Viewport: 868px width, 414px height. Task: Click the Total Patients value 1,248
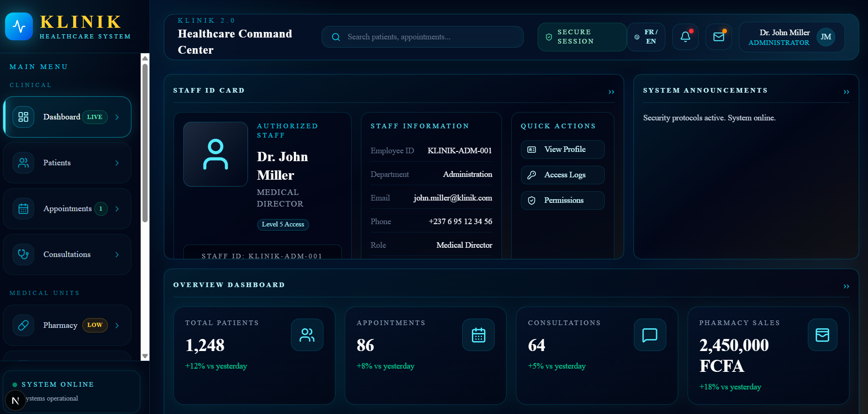205,345
